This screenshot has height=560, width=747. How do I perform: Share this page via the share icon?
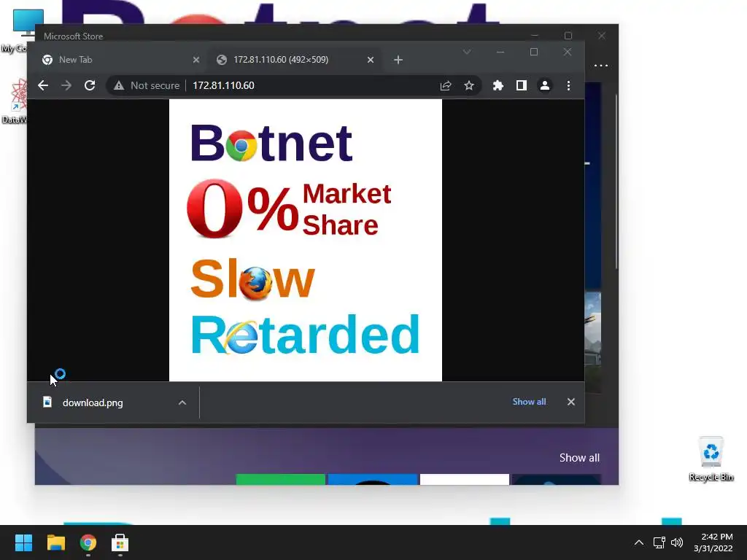446,86
